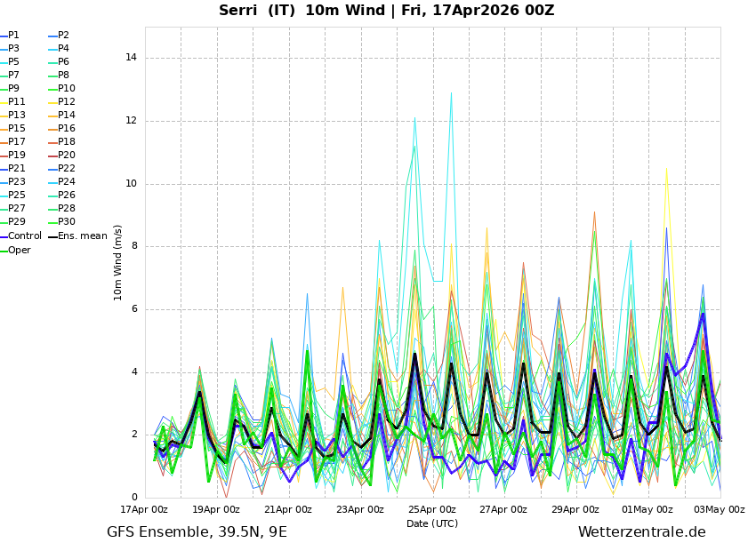This screenshot has height=551, width=756.
Task: Select the P26 legend label
Action: coord(67,196)
